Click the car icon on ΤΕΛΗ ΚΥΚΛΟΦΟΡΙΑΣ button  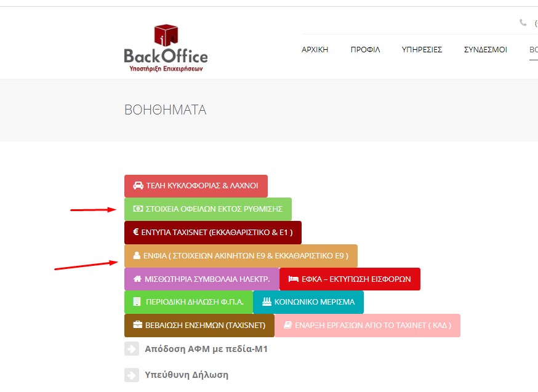[138, 185]
